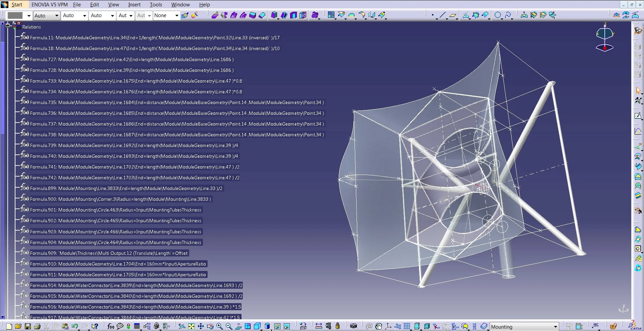The image size is (644, 331).
Task: Select Formula.733 relation
Action: click(136, 81)
